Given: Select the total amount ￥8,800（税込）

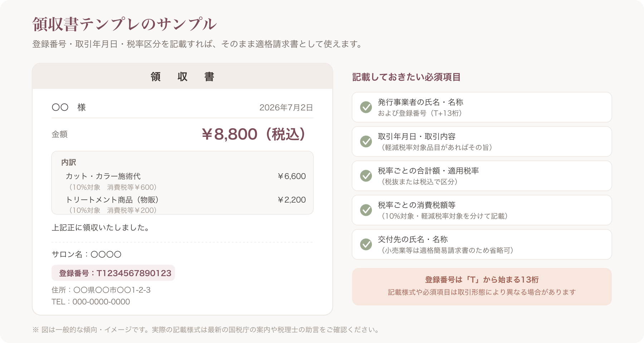Looking at the screenshot, I should tap(254, 134).
